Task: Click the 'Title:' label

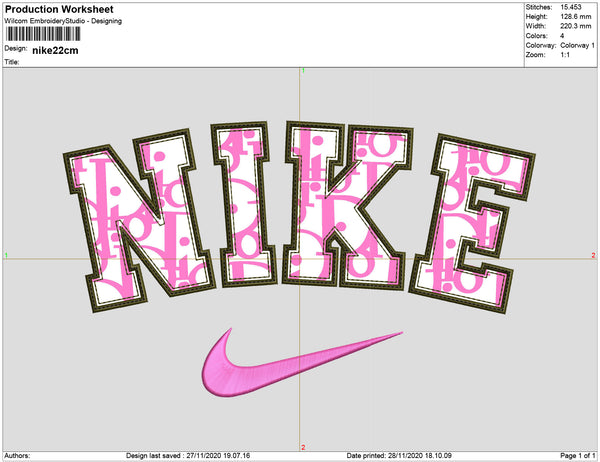Action: coord(12,62)
